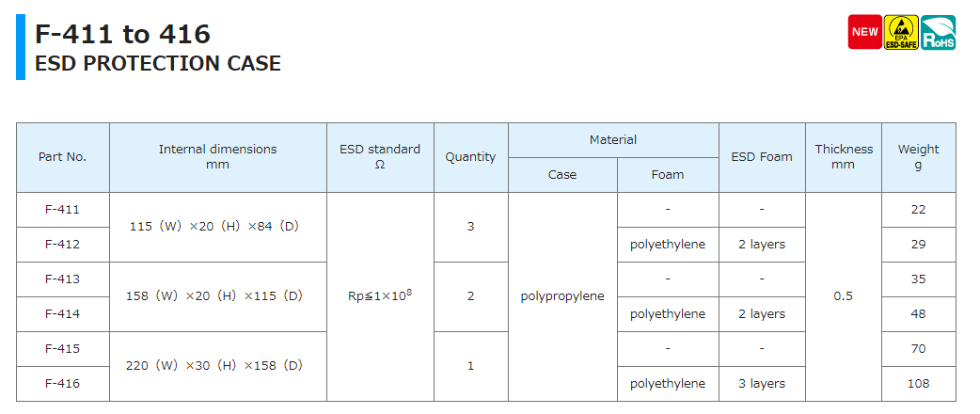Viewport: 980px width, 414px height.
Task: Click the ESD Foam column header
Action: 762,157
